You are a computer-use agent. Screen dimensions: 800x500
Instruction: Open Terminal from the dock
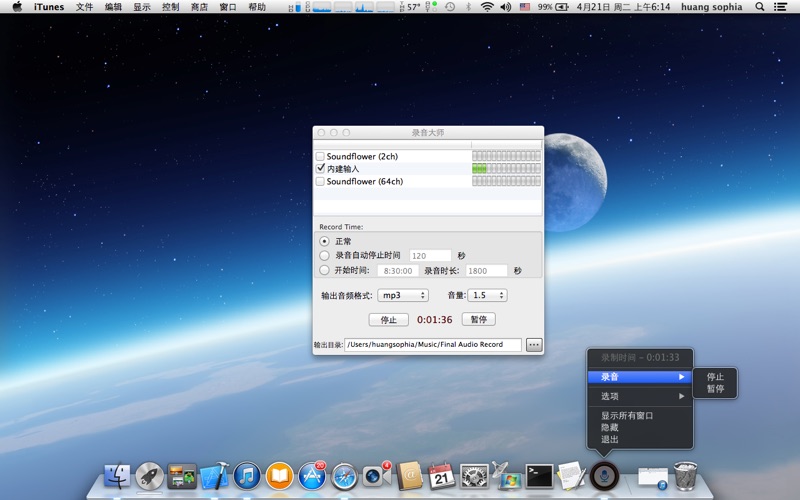[540, 476]
